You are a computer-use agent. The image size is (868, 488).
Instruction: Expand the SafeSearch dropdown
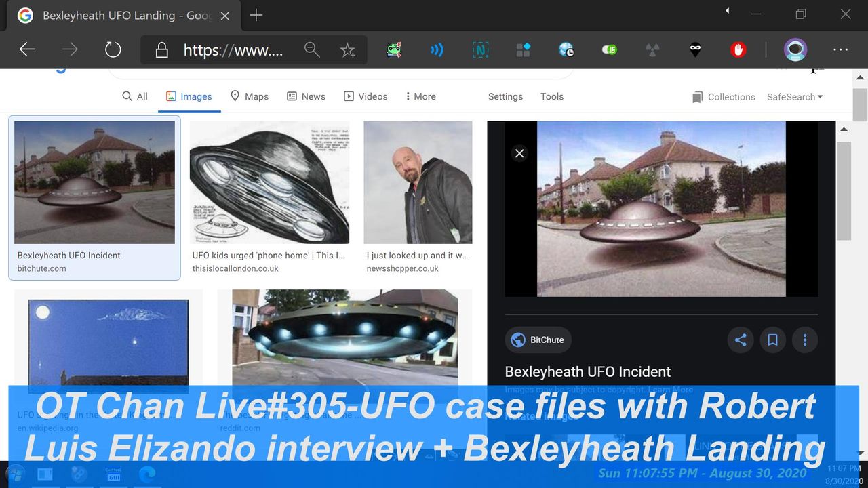[x=795, y=97]
